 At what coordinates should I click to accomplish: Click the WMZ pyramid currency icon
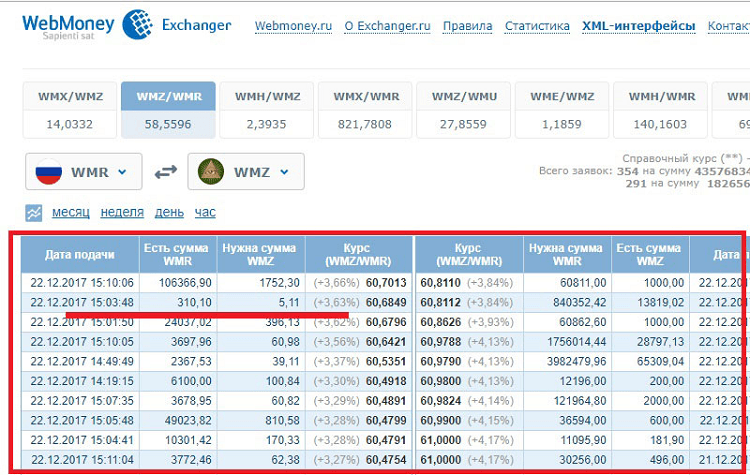[x=211, y=171]
